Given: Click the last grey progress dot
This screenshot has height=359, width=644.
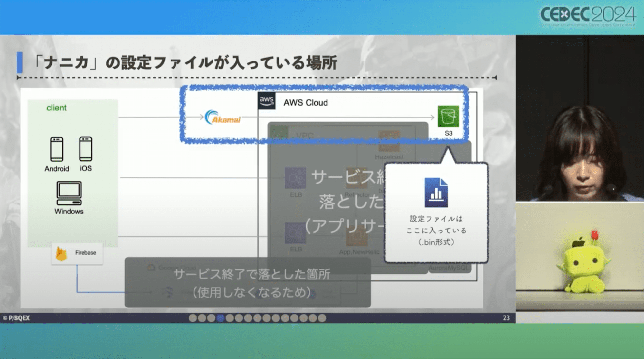Looking at the screenshot, I should [322, 318].
